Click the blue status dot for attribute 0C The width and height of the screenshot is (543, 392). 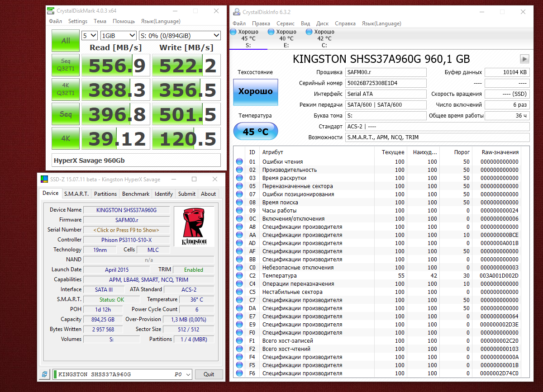click(239, 219)
